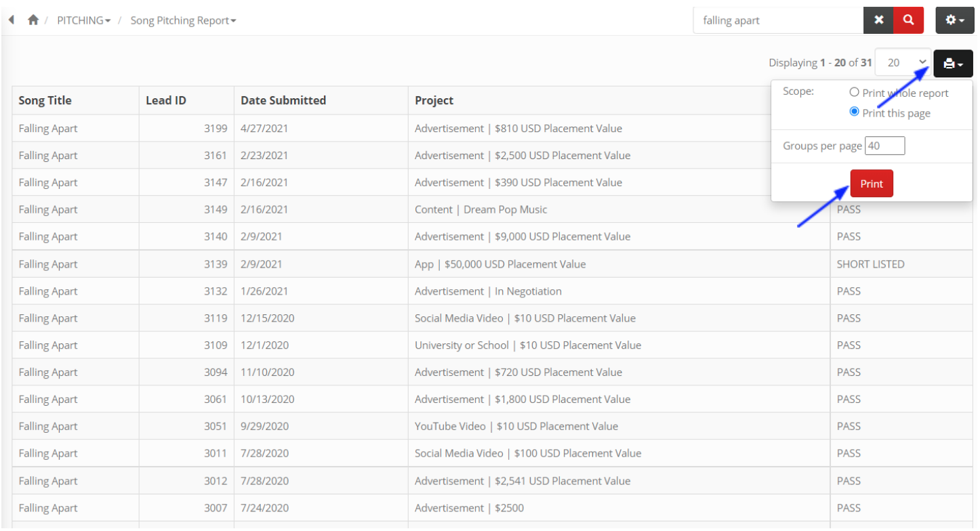The width and height of the screenshot is (980, 531).
Task: Click Social Media Video $100 USD project
Action: click(x=528, y=453)
